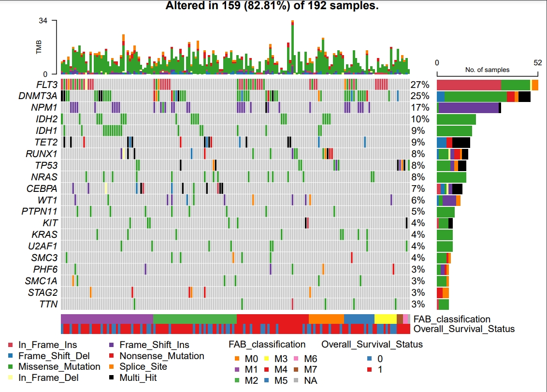This screenshot has width=547, height=392.
Task: Select the DNMT3A gene label
Action: [x=38, y=96]
